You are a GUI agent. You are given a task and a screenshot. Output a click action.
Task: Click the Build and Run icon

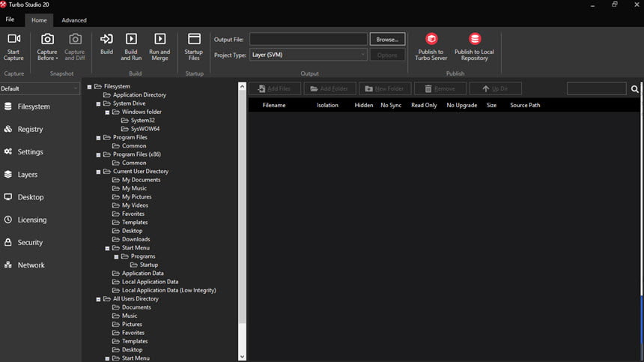(x=131, y=39)
